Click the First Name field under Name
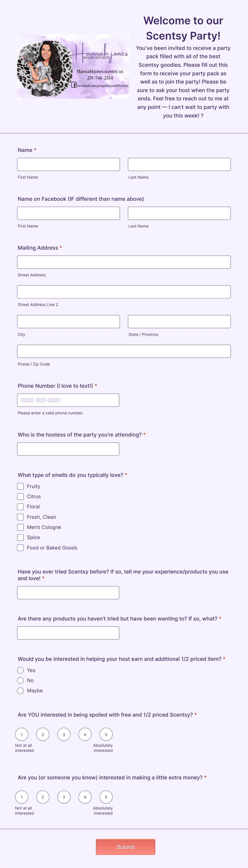Viewport: 248px width, 868px height. (x=68, y=164)
